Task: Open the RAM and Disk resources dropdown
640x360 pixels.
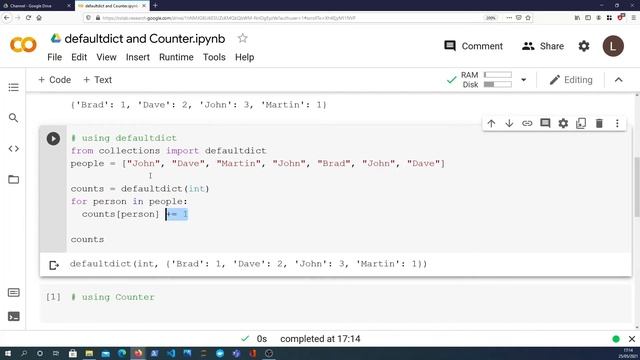Action: pyautogui.click(x=524, y=80)
